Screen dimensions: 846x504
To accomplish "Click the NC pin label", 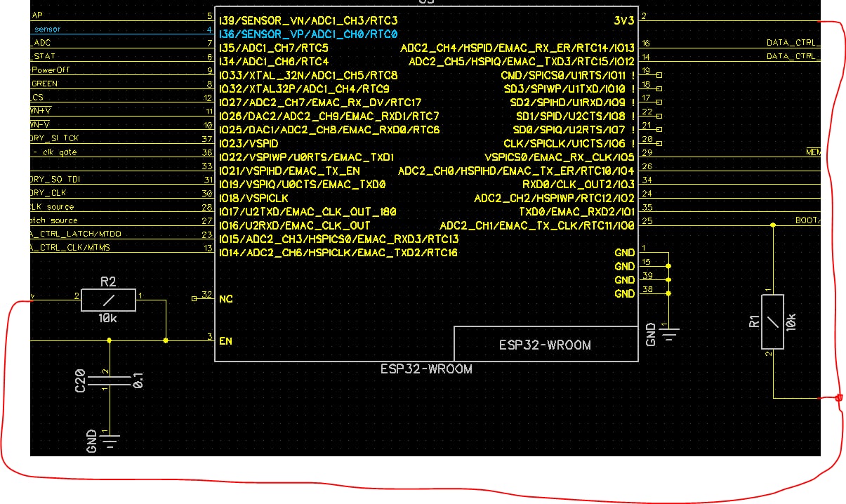I will click(x=225, y=299).
